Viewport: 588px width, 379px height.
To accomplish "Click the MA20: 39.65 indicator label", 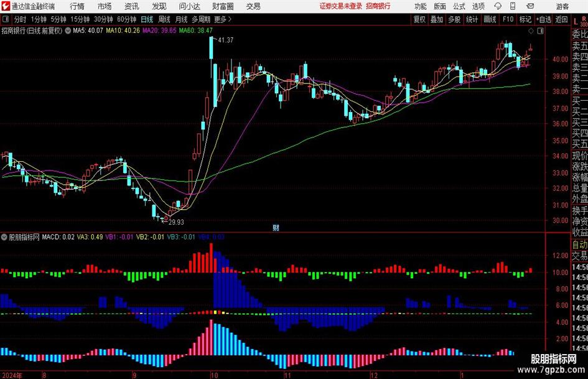I will (159, 30).
